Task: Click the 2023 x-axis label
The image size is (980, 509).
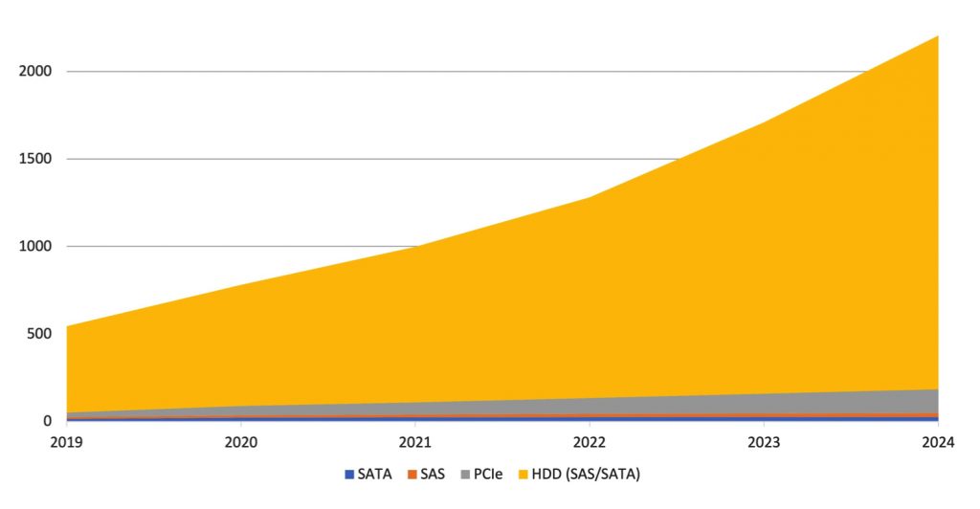Action: tap(764, 442)
